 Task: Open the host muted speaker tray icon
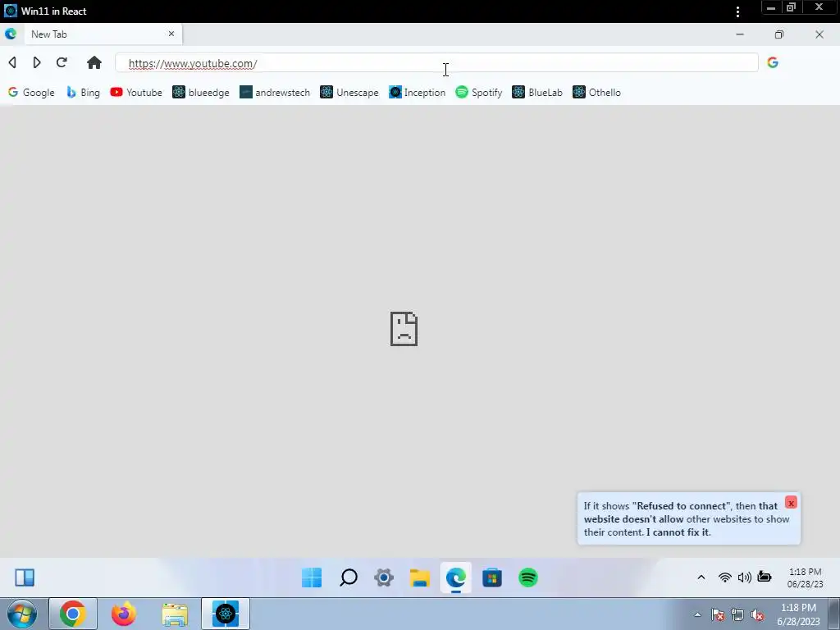[757, 614]
